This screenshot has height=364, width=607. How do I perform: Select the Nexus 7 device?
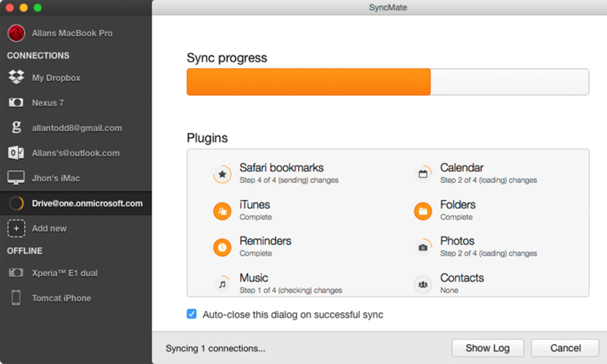(48, 103)
